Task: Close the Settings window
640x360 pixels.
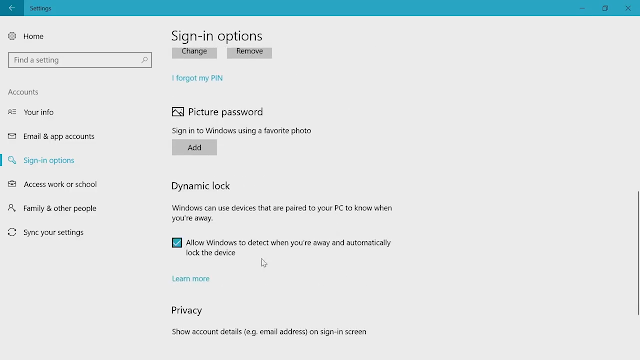Action: [628, 8]
